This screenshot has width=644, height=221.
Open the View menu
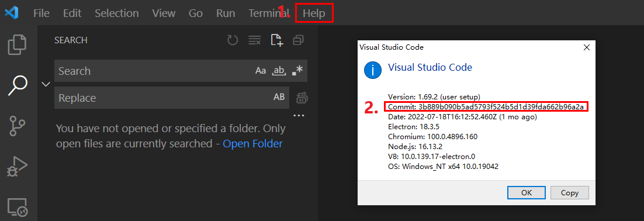[164, 13]
